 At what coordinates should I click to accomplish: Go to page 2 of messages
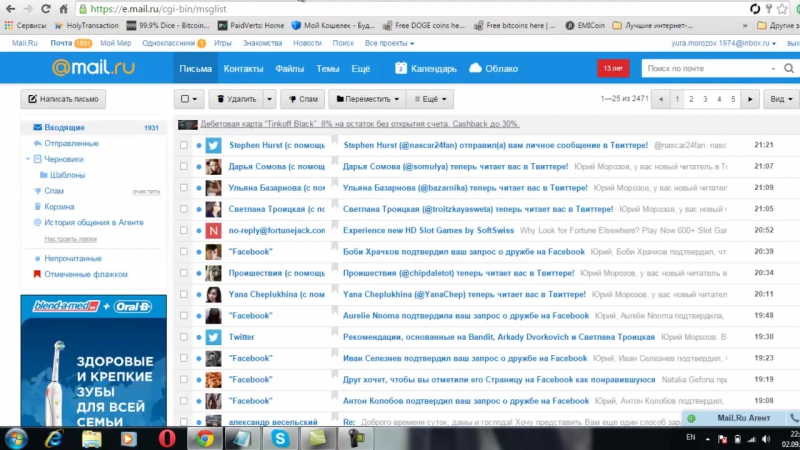(691, 99)
